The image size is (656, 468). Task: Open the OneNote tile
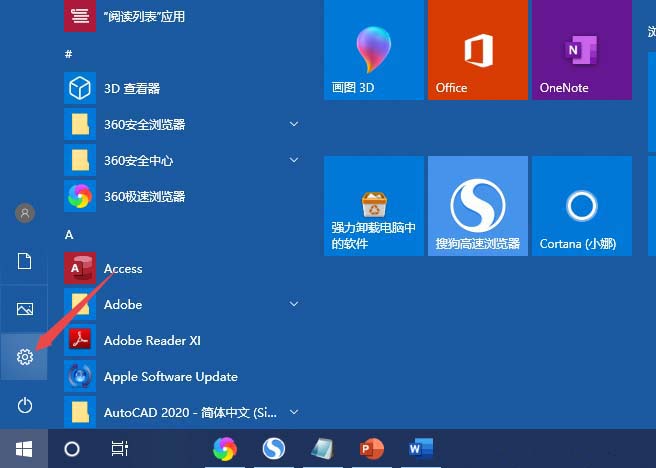pos(582,50)
